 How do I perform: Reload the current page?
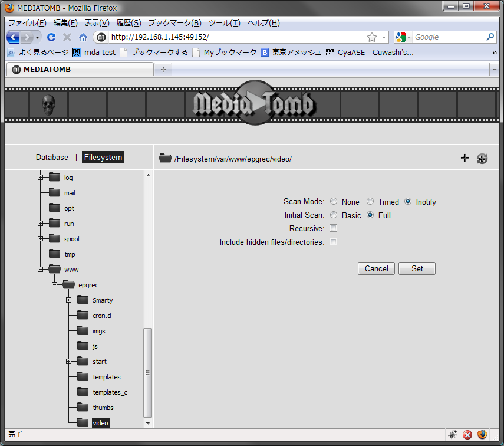(51, 37)
